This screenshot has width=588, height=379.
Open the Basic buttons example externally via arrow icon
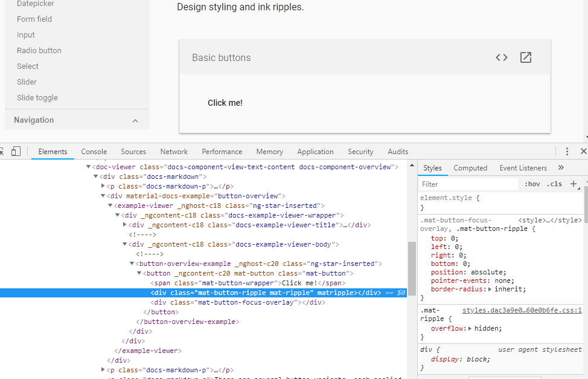pyautogui.click(x=525, y=57)
